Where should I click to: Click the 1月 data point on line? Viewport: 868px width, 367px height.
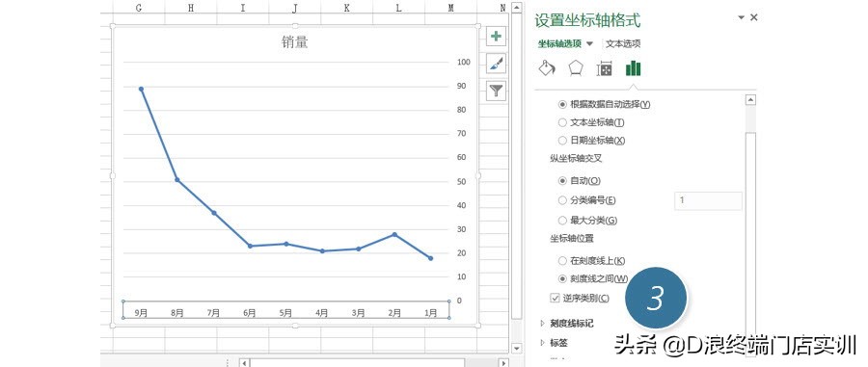click(431, 258)
